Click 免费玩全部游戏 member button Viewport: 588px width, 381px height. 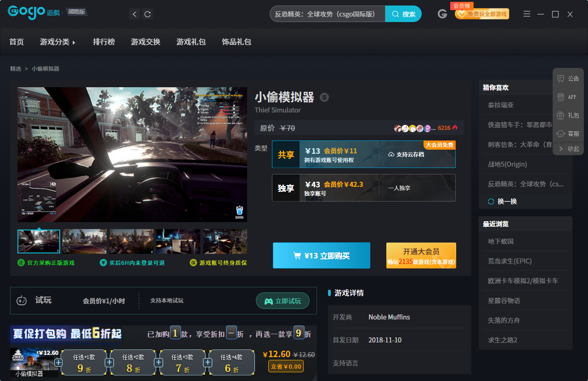click(482, 14)
